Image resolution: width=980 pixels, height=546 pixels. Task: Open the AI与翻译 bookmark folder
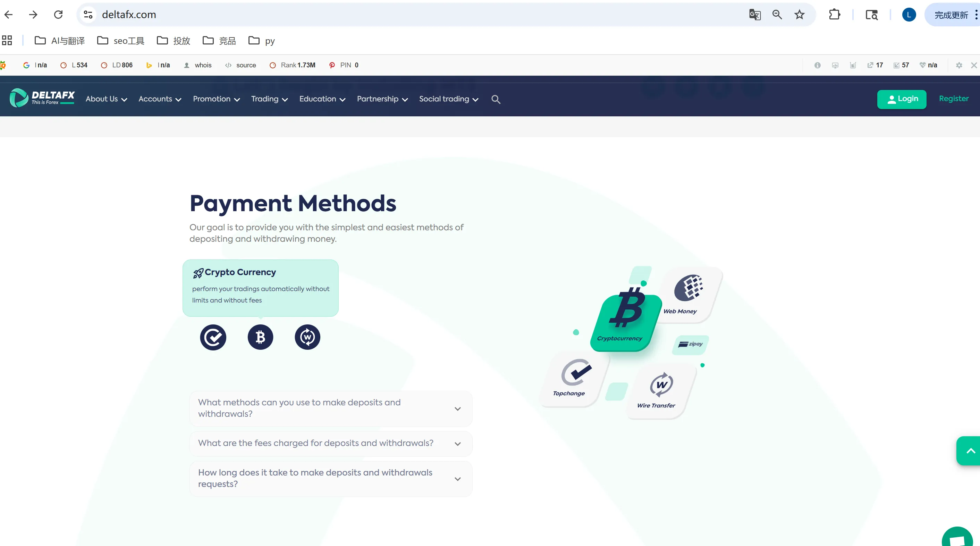click(x=60, y=40)
